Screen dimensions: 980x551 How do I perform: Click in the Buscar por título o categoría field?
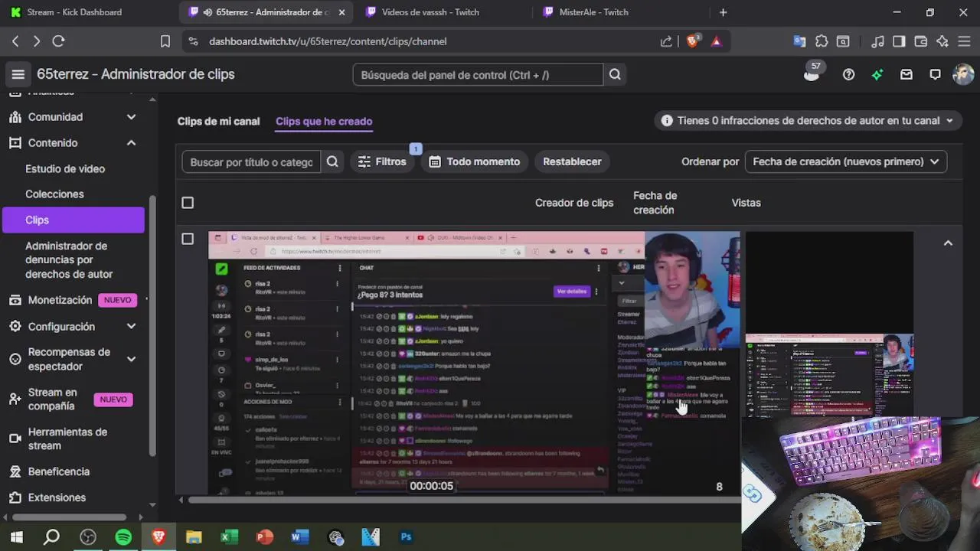tap(251, 161)
